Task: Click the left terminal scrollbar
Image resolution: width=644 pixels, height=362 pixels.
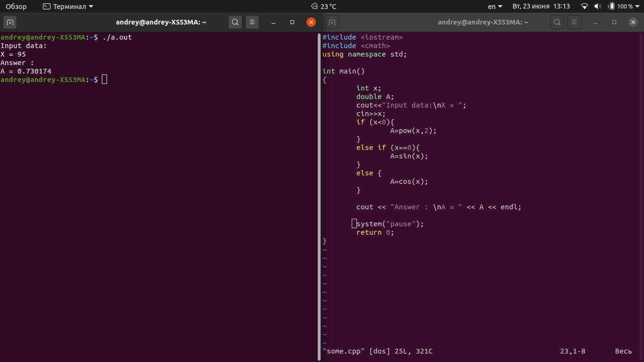Action: tap(319, 189)
